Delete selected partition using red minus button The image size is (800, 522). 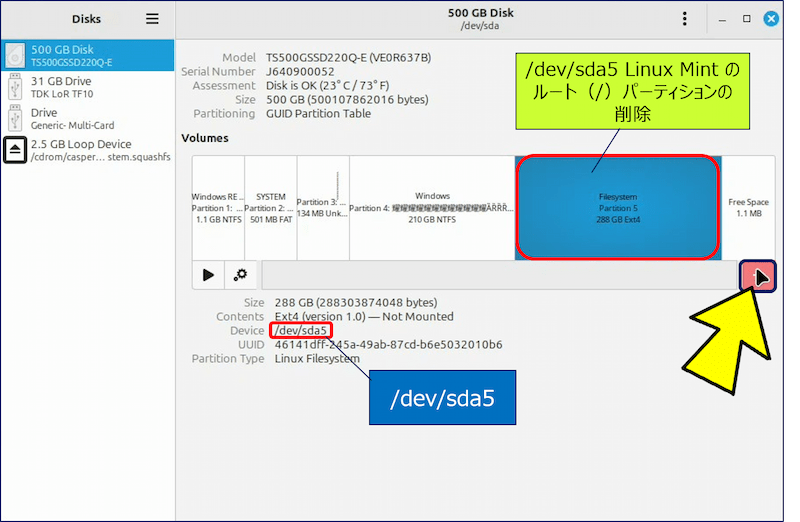tap(757, 276)
